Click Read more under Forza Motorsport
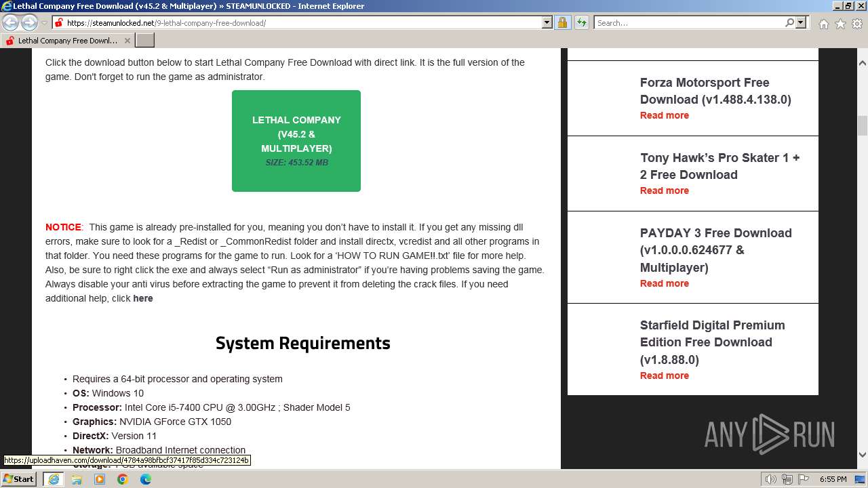The width and height of the screenshot is (868, 488). coord(665,115)
